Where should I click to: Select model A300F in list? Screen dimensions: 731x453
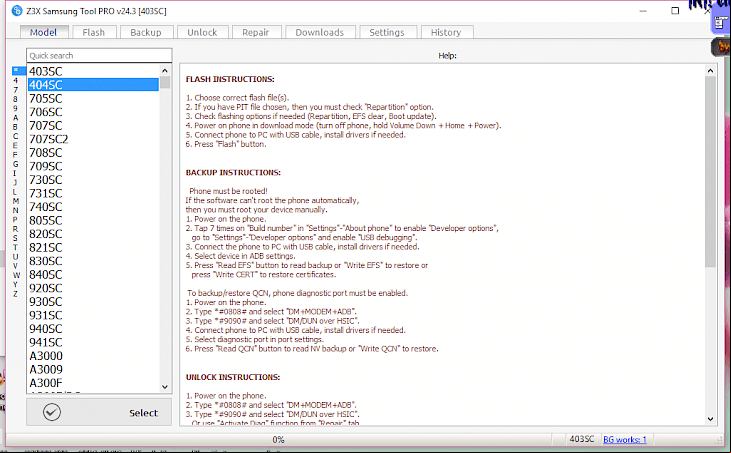point(93,383)
